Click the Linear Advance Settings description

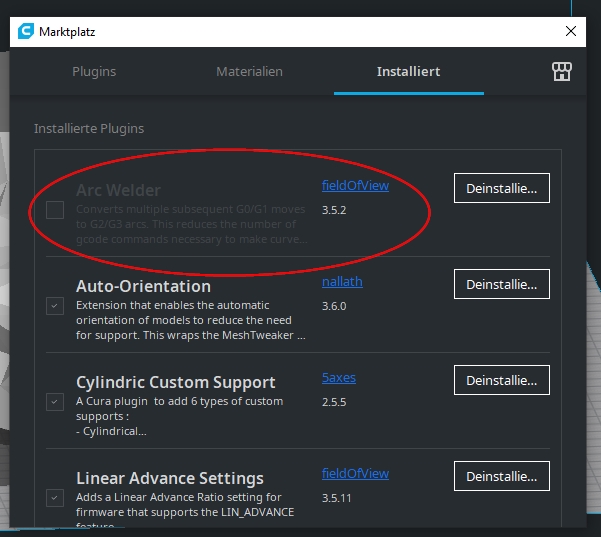pos(185,510)
